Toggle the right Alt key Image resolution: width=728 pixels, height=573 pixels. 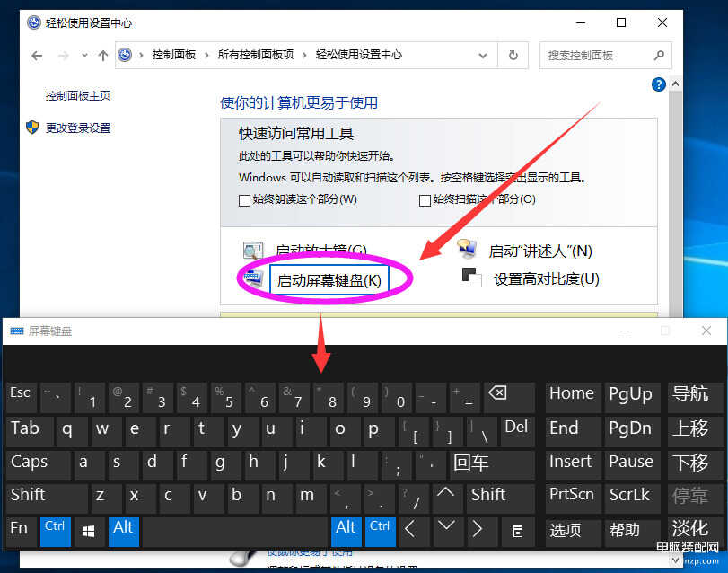tap(346, 533)
